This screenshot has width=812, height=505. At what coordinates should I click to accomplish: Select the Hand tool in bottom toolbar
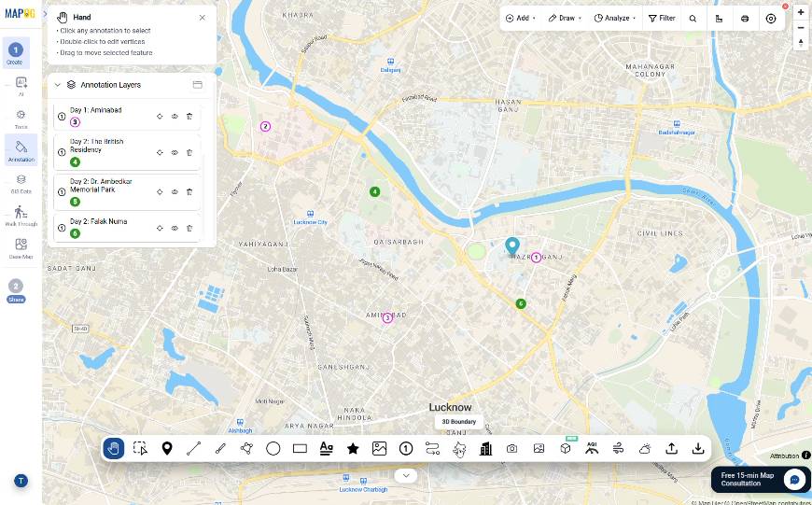(x=114, y=449)
